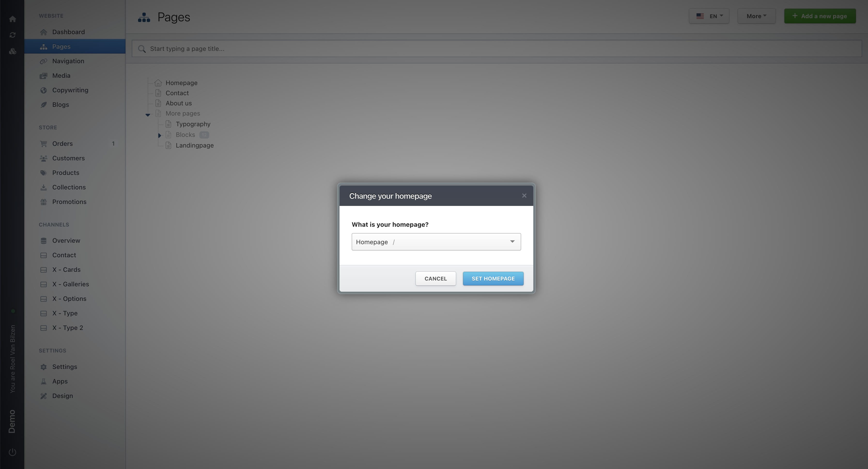868x469 pixels.
Task: Open the Media library from the sidebar
Action: pos(44,76)
